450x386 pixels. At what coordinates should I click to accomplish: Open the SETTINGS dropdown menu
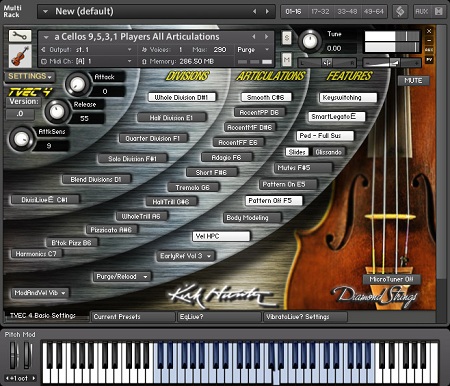click(x=30, y=76)
